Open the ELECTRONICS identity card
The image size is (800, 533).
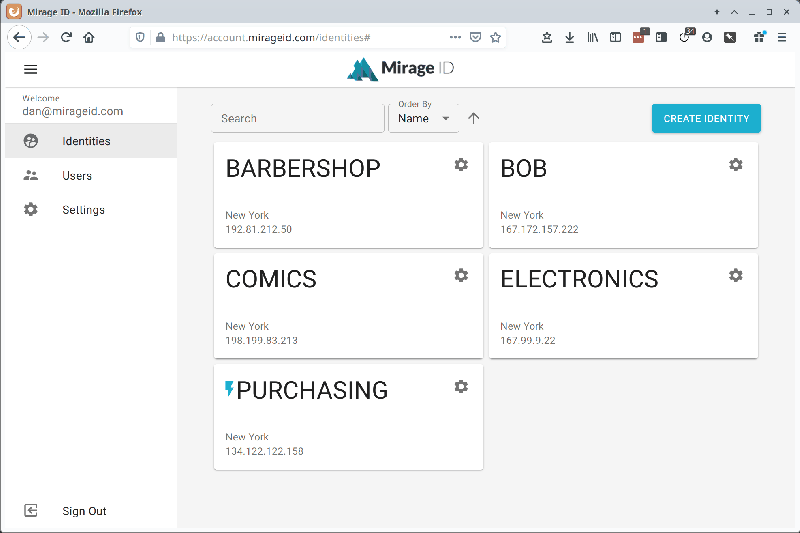coord(623,306)
